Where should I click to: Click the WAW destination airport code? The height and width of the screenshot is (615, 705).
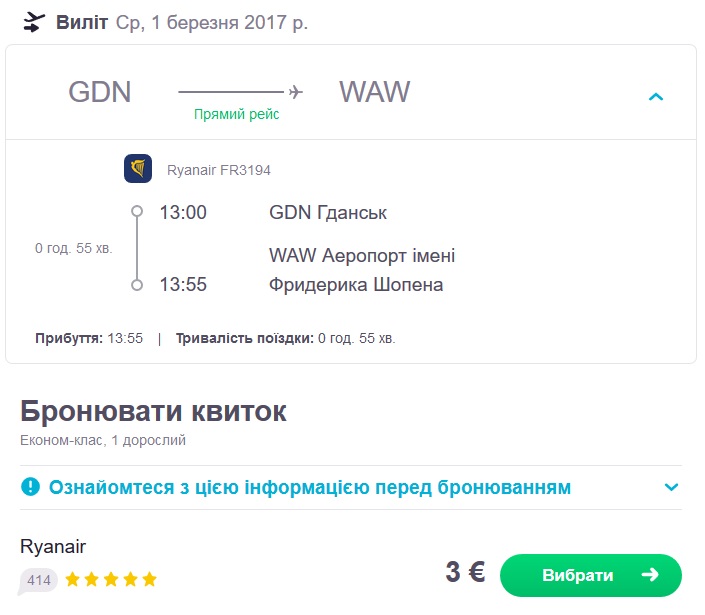pos(375,92)
